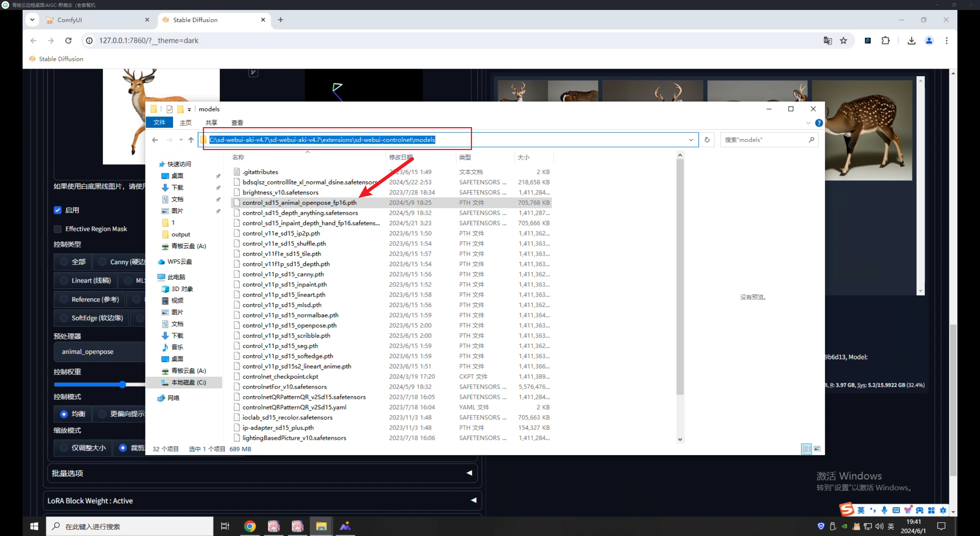The height and width of the screenshot is (536, 980).
Task: Open the 共享 ribbon tab in Explorer
Action: (x=211, y=123)
